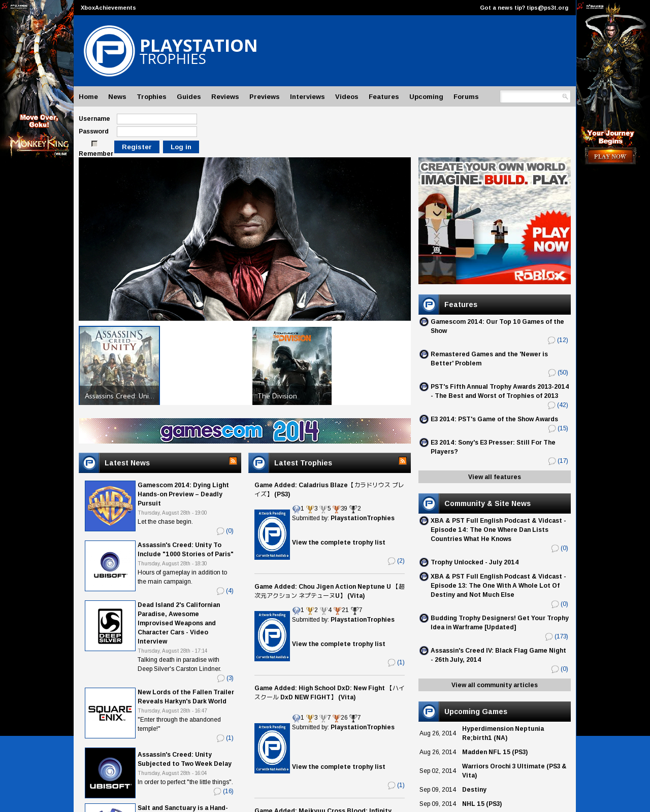The height and width of the screenshot is (812, 650).
Task: View complete trophy list for Caladrius Blaze
Action: point(339,543)
